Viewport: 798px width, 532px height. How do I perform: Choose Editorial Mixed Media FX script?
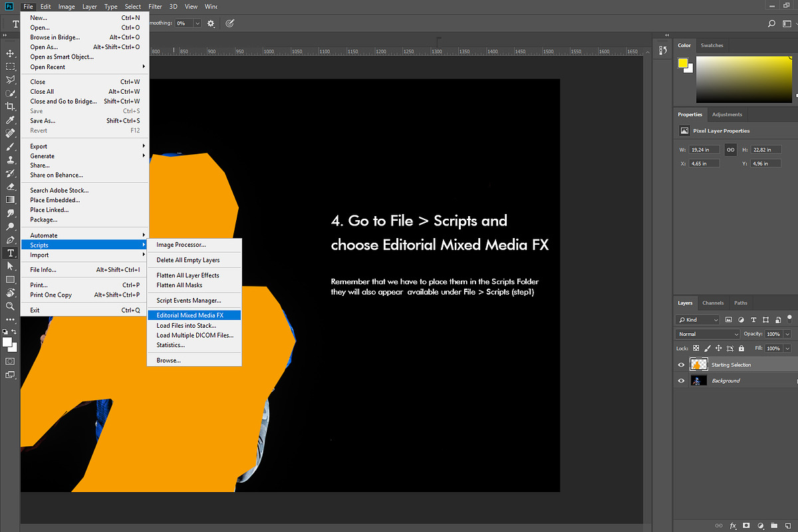[194, 315]
